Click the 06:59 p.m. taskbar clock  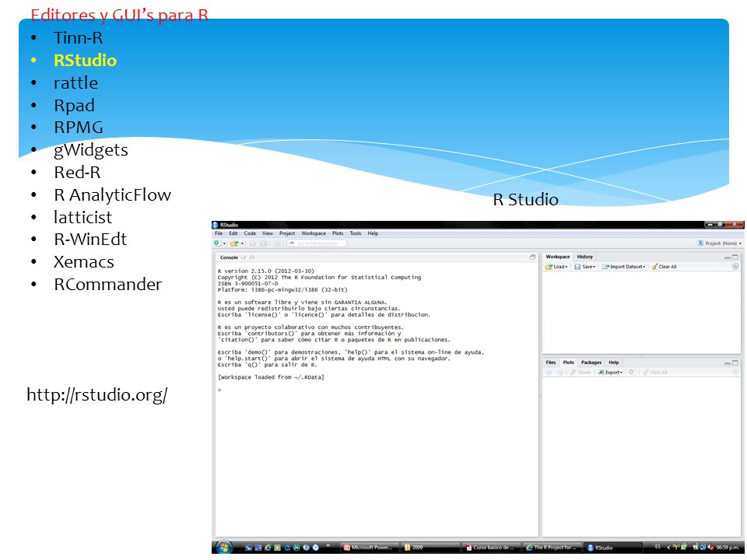(x=729, y=547)
